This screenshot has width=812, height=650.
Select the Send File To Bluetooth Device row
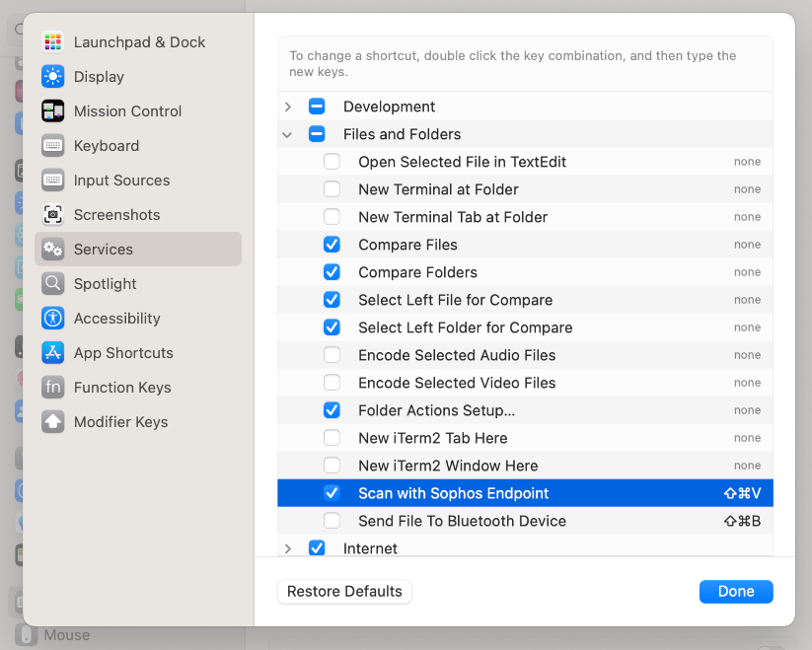tap(462, 521)
